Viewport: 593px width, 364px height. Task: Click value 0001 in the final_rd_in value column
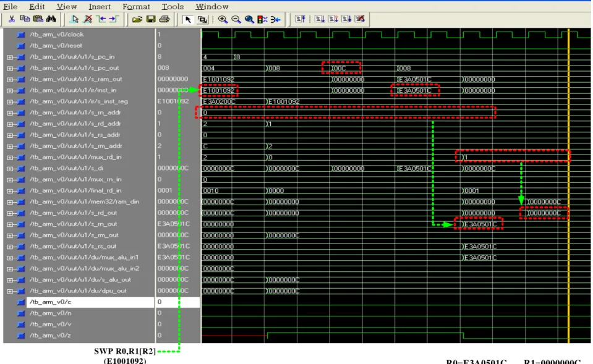pos(164,190)
